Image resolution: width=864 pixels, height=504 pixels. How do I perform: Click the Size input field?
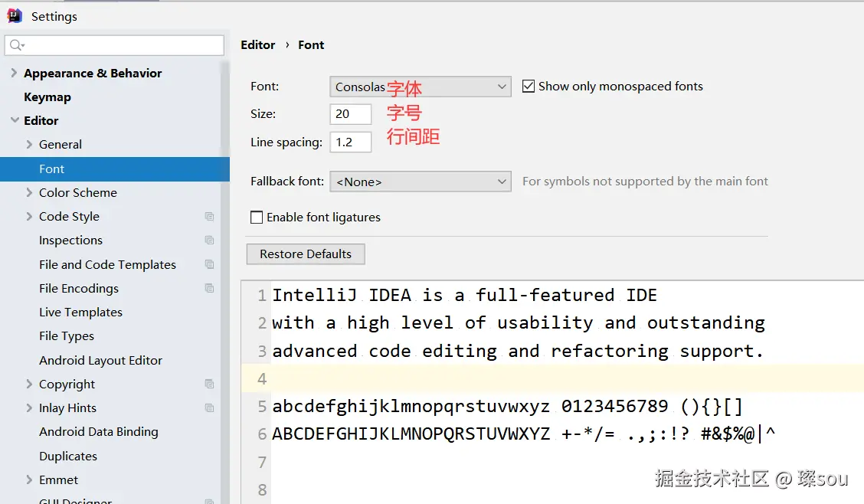tap(351, 114)
